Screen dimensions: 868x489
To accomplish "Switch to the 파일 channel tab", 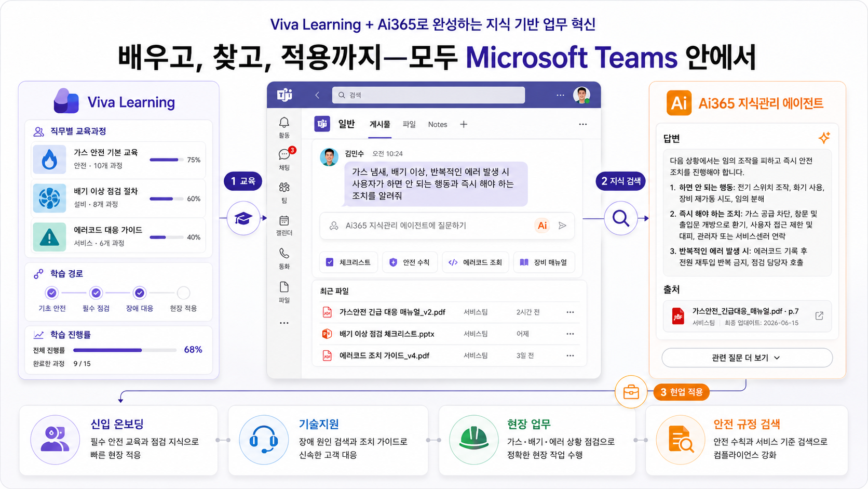I will point(409,125).
